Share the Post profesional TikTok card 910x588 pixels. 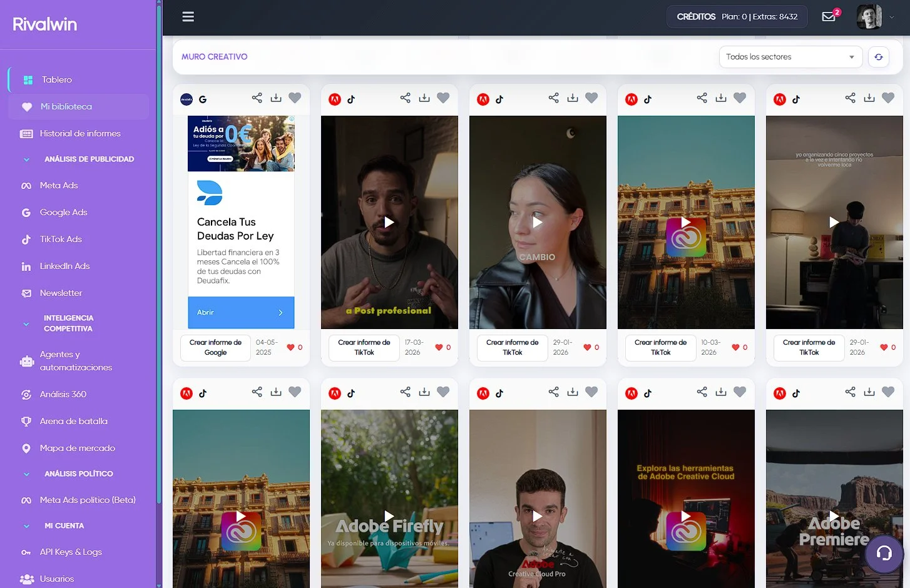click(x=405, y=98)
